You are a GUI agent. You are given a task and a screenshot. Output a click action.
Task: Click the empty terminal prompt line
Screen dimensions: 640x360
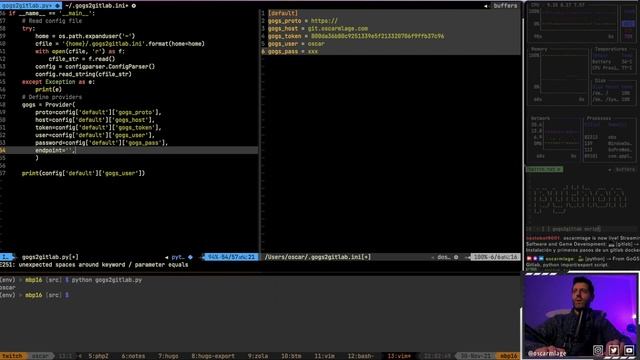click(x=35, y=295)
